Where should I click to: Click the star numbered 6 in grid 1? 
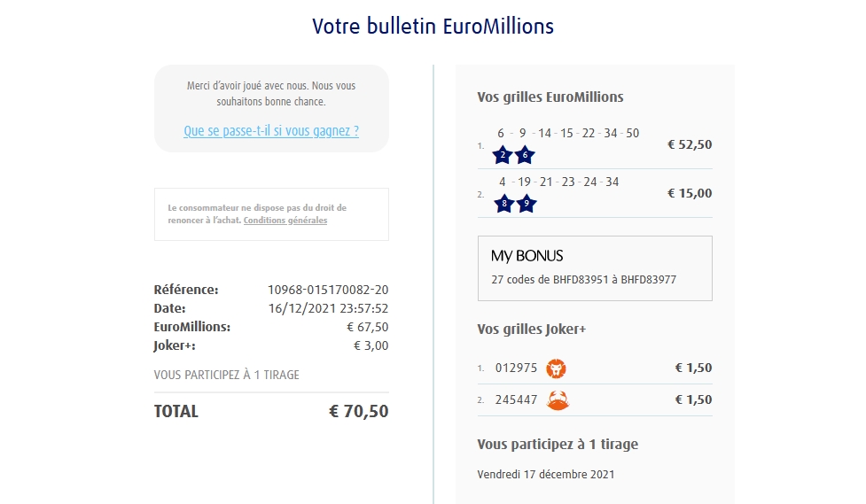click(526, 155)
